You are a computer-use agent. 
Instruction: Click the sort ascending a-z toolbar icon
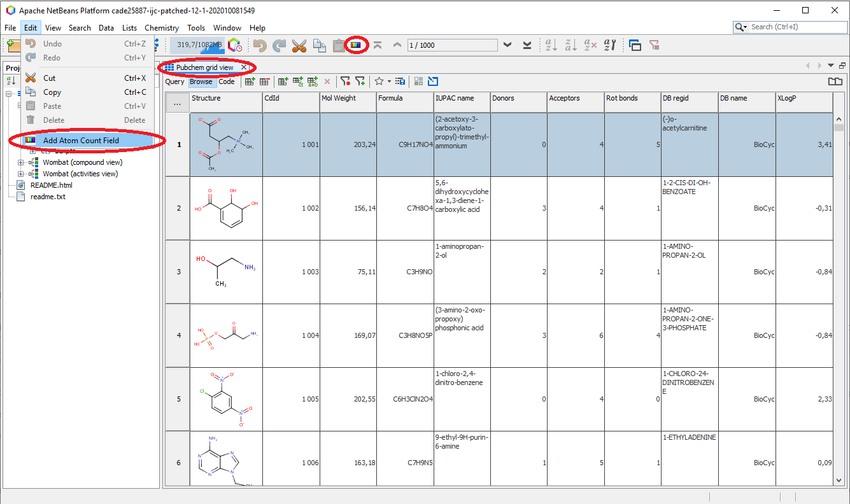click(x=551, y=45)
